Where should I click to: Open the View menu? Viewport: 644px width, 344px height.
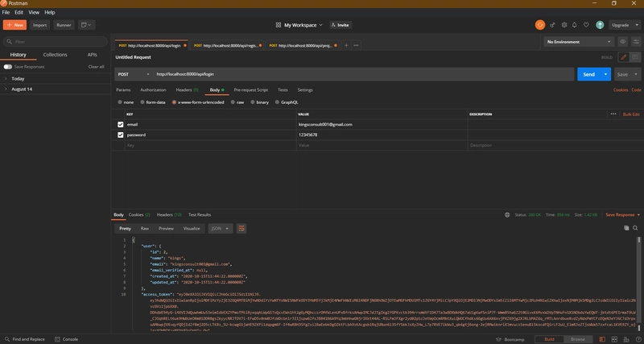pyautogui.click(x=34, y=13)
